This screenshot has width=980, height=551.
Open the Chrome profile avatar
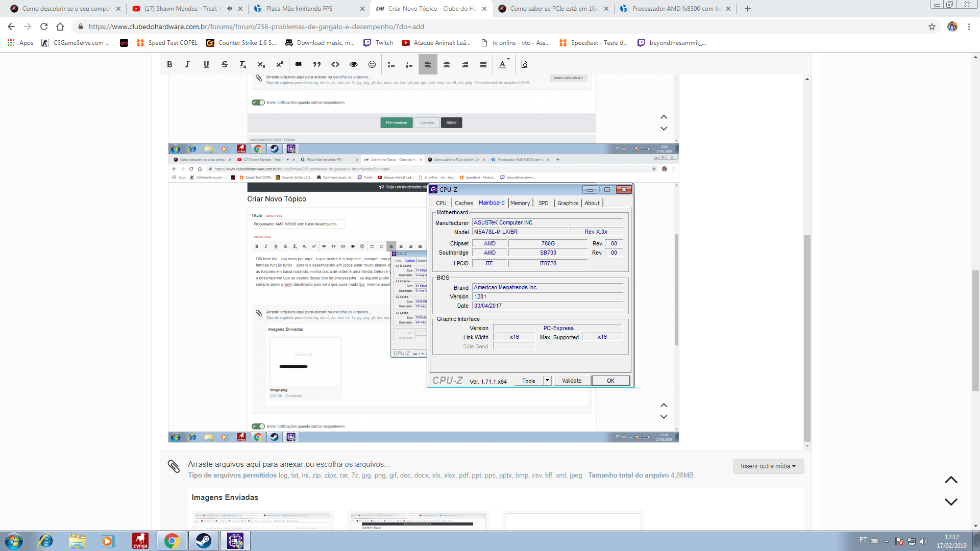[952, 27]
